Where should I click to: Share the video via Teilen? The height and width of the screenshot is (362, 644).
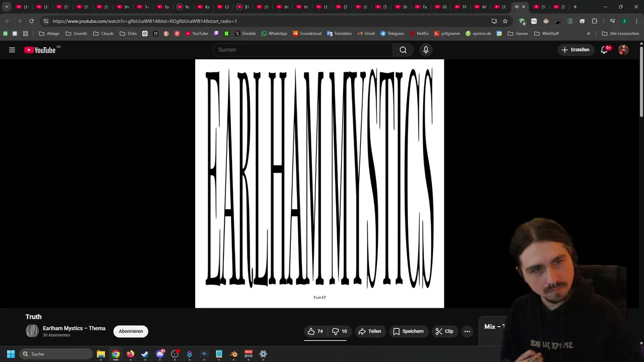click(369, 331)
